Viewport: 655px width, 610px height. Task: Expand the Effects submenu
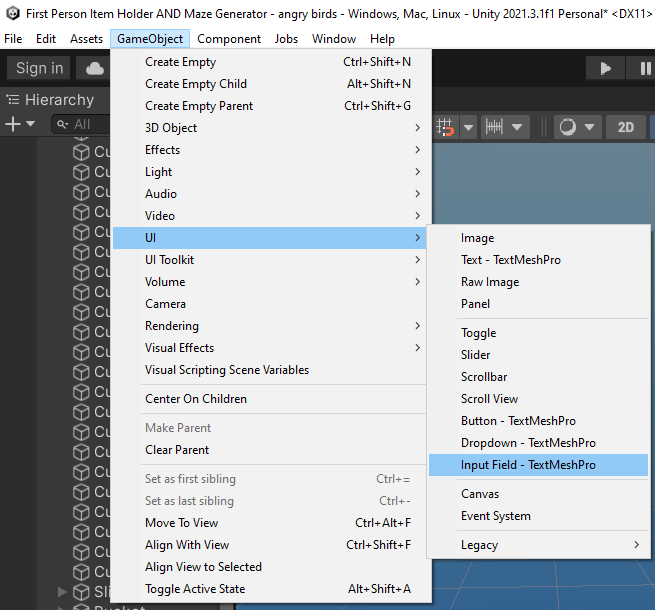[269, 150]
